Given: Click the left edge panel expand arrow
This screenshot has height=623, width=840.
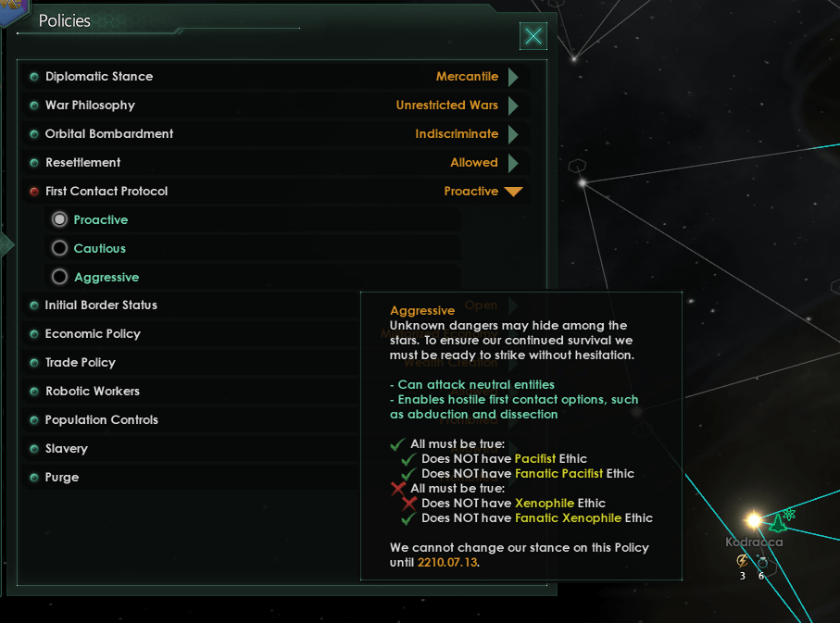Looking at the screenshot, I should [x=7, y=244].
